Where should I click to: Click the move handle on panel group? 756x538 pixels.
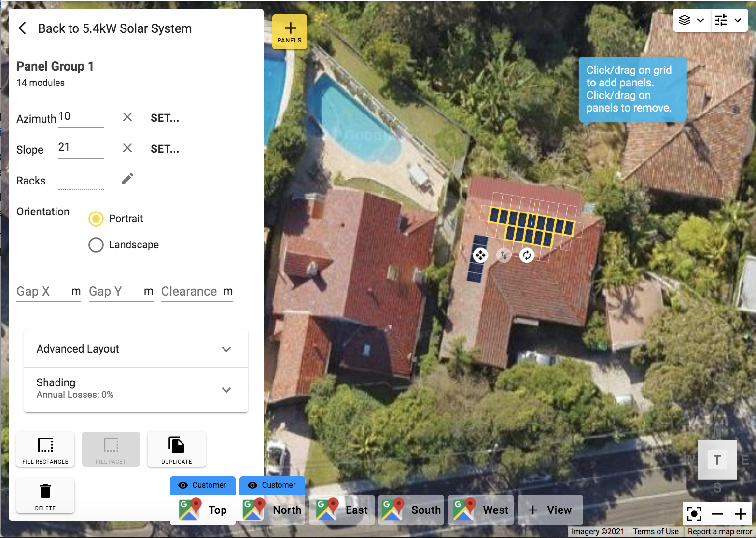click(x=480, y=255)
